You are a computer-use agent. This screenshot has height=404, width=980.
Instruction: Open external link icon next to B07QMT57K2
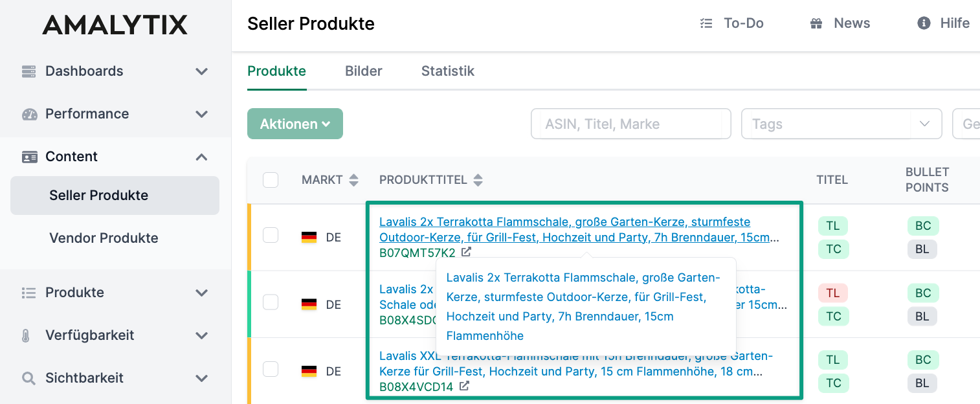466,252
